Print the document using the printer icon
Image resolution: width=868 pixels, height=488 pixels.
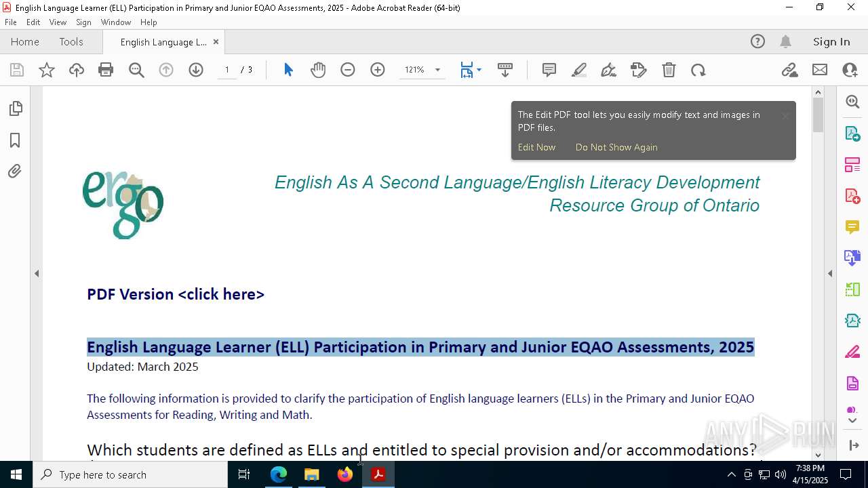pos(106,70)
